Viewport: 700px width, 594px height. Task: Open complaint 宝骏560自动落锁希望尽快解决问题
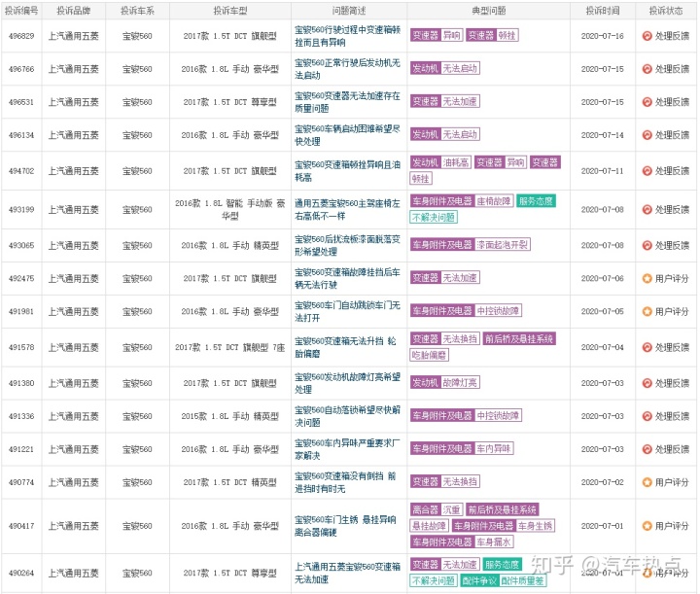[347, 416]
